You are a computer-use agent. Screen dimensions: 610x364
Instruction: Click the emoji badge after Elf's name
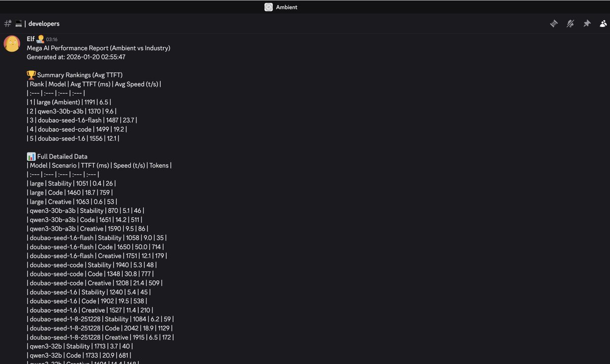point(41,39)
